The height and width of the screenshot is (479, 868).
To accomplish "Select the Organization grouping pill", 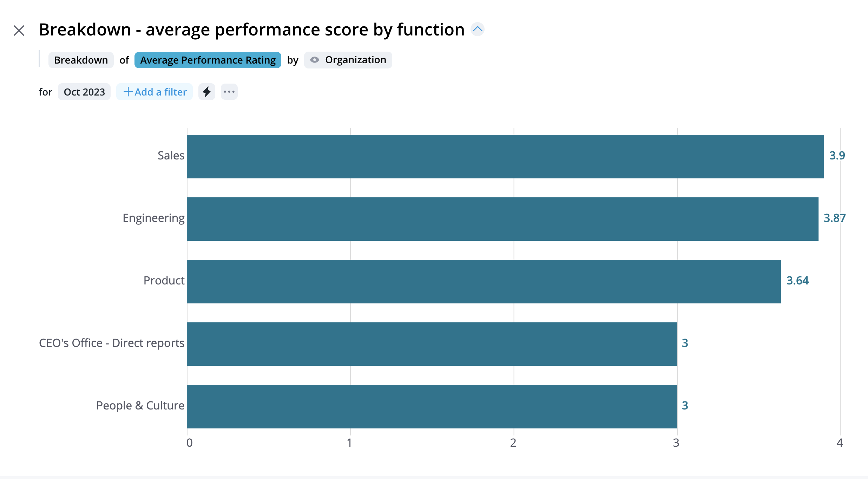I will tap(355, 60).
